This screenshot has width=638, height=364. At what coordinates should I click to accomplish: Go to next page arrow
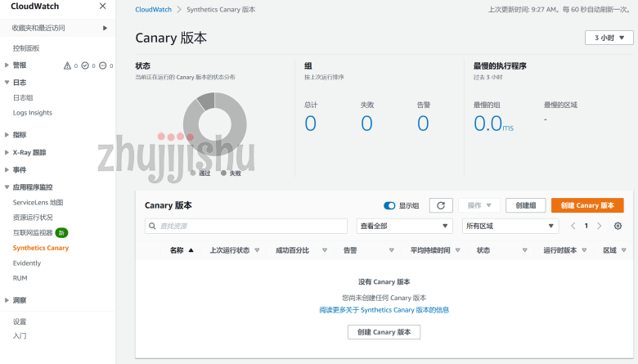[x=600, y=226]
